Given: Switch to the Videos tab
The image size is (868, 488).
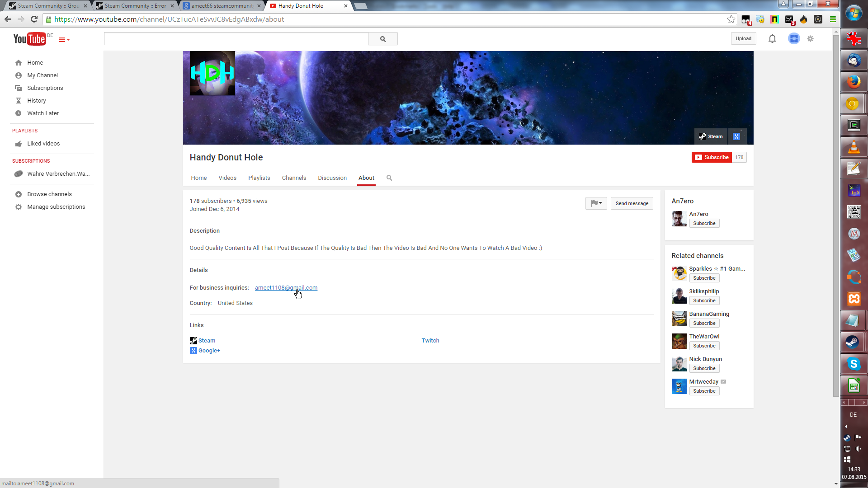Looking at the screenshot, I should (227, 178).
